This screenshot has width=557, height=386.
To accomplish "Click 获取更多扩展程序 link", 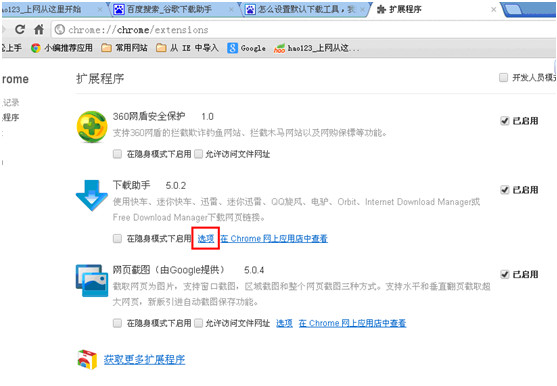I will coord(144,359).
